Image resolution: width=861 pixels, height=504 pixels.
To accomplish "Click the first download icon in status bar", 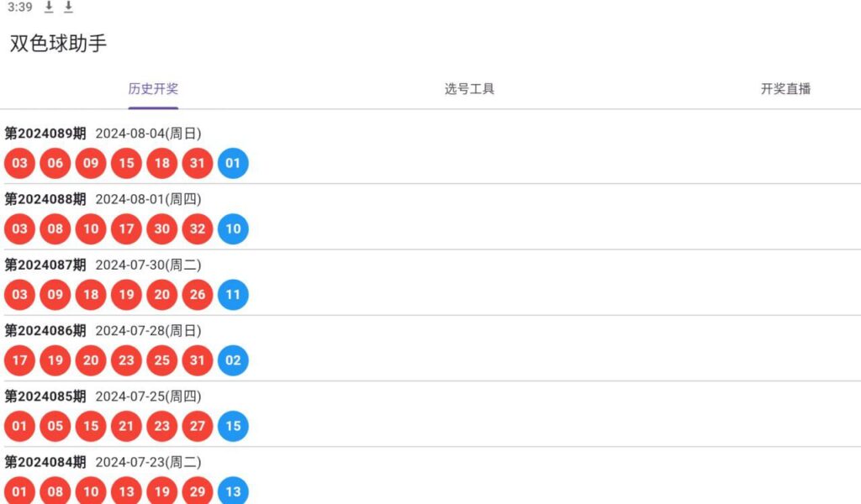I will point(49,8).
